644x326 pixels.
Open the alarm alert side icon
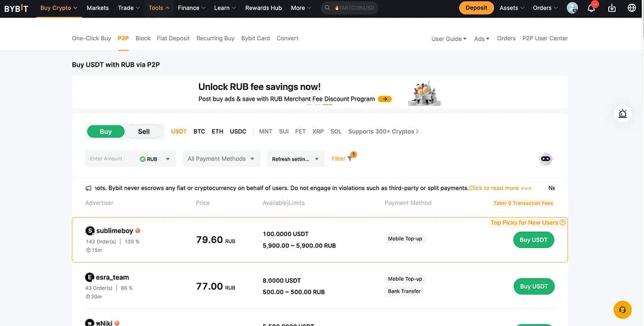click(x=622, y=113)
